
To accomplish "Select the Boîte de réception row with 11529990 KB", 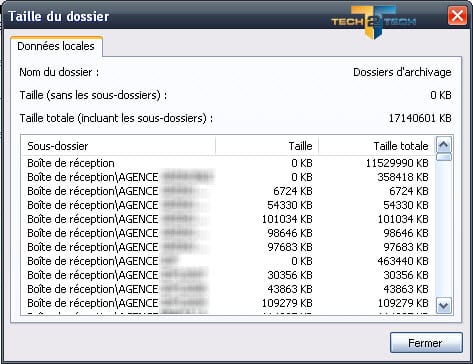I will tap(228, 163).
